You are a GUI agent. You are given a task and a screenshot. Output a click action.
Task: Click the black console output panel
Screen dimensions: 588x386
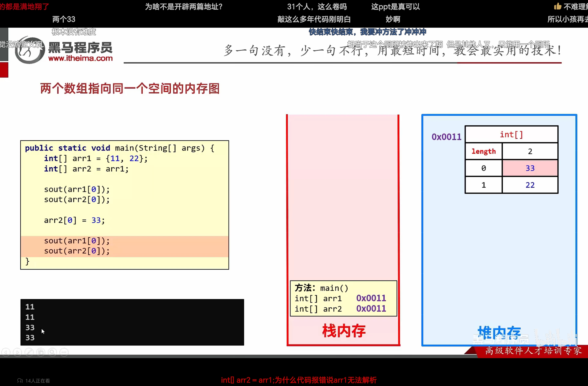click(x=132, y=322)
